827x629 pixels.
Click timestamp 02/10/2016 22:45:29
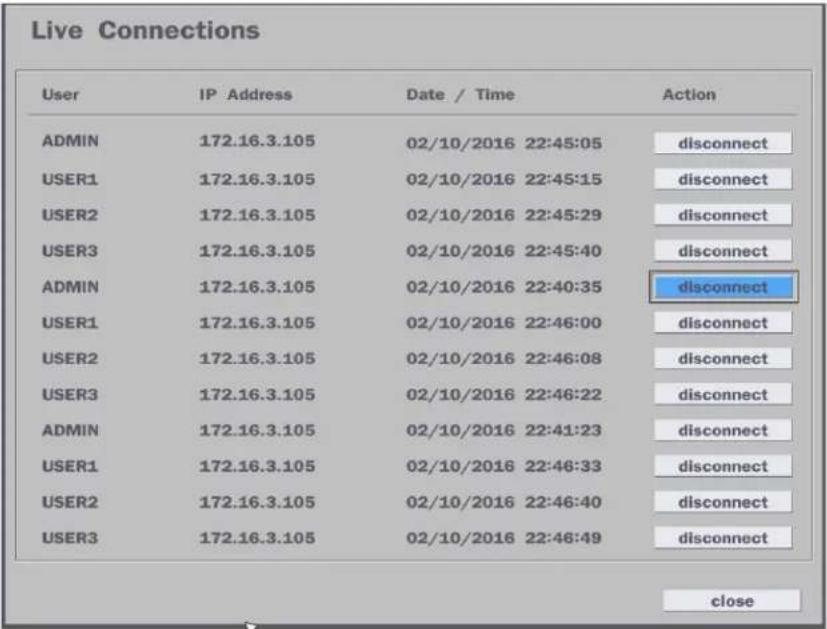[504, 215]
